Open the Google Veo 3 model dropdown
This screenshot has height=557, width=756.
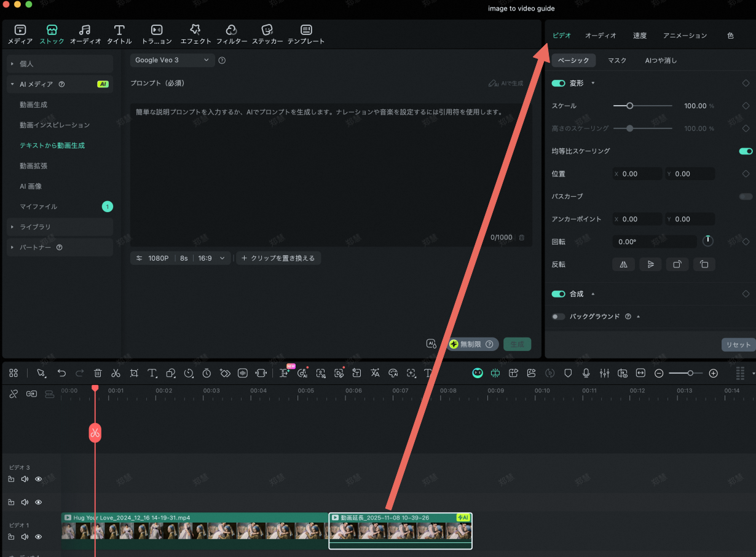coord(172,60)
